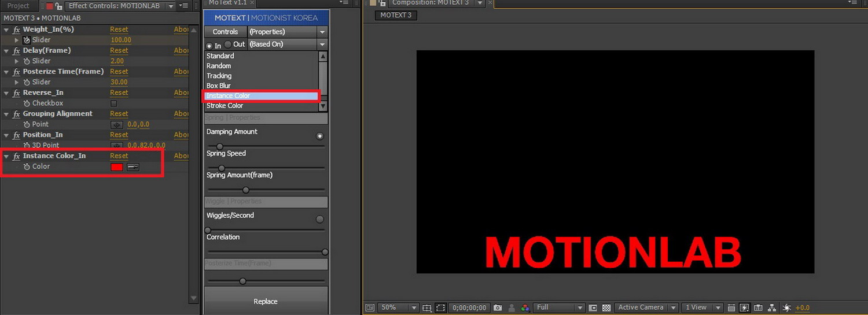Select the Out radio button in MoText

pyautogui.click(x=228, y=45)
